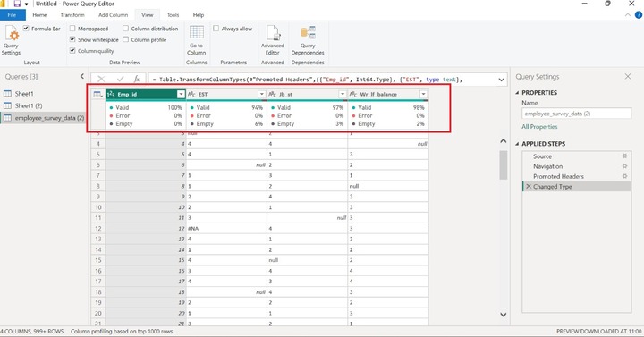Switch to the Add Column tab

tap(113, 15)
